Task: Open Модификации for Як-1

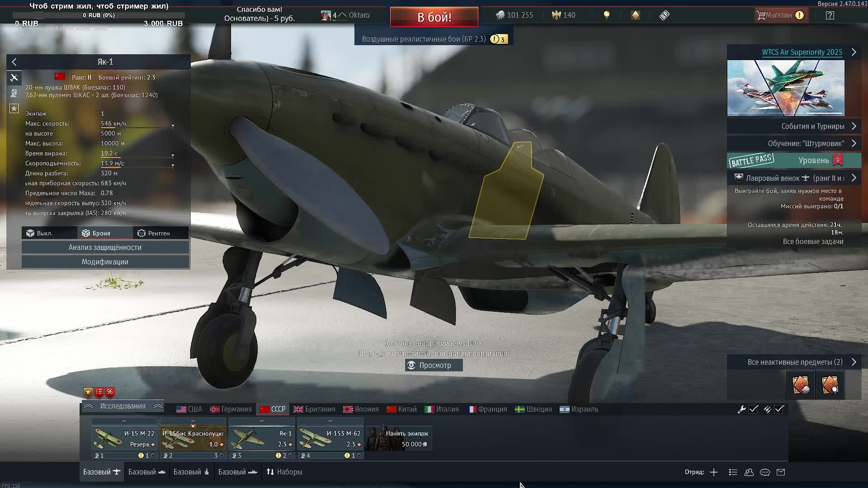Action: click(x=105, y=262)
